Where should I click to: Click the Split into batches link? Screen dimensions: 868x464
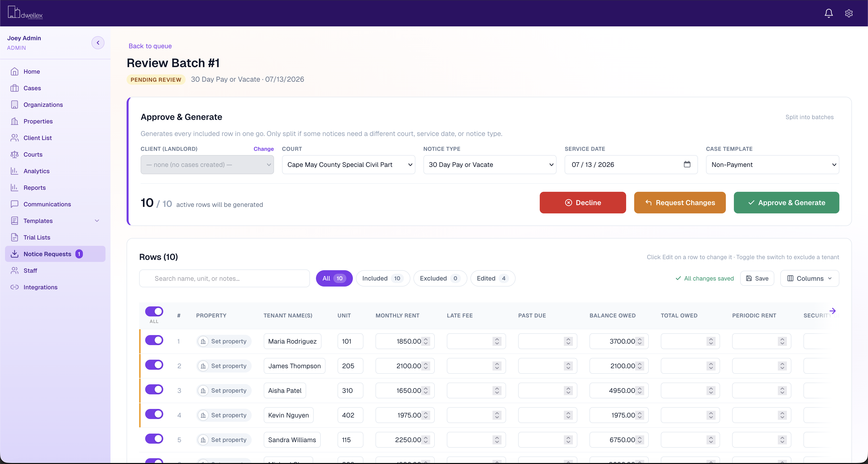coord(809,117)
